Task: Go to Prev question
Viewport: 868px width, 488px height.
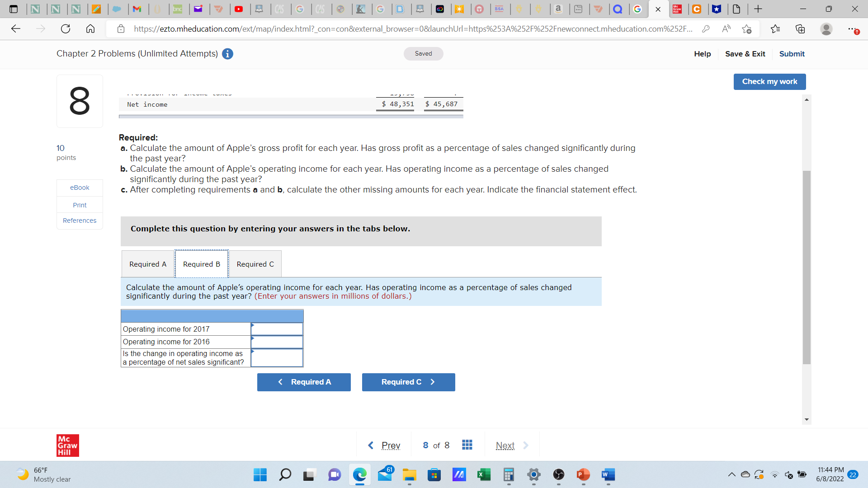Action: 390,445
